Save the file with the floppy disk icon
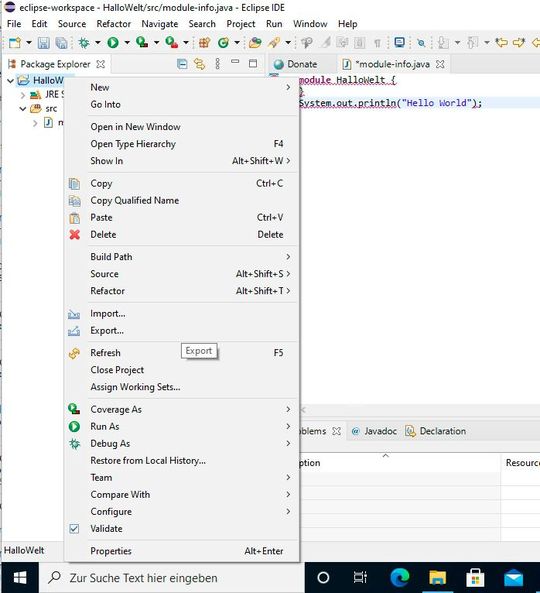540x593 pixels. click(x=43, y=43)
